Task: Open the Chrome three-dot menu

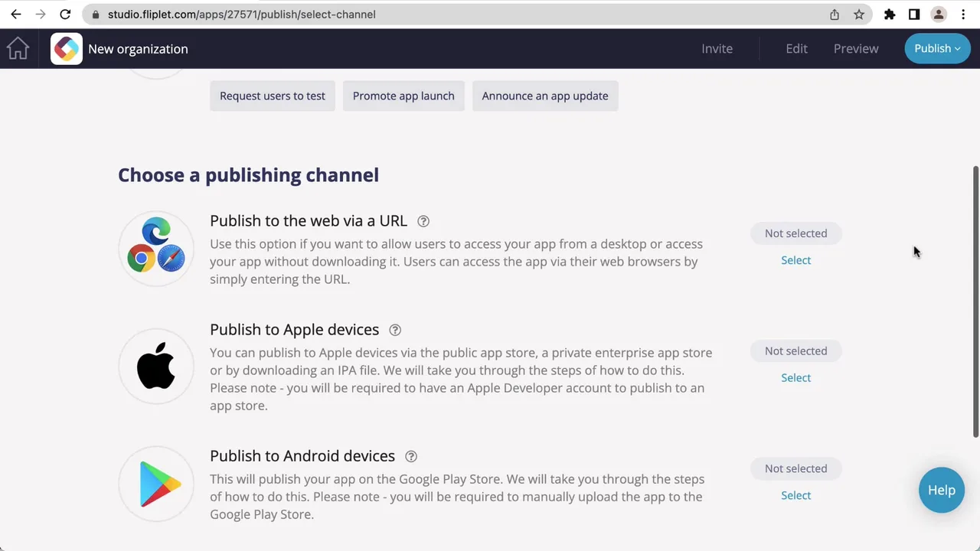Action: tap(963, 15)
